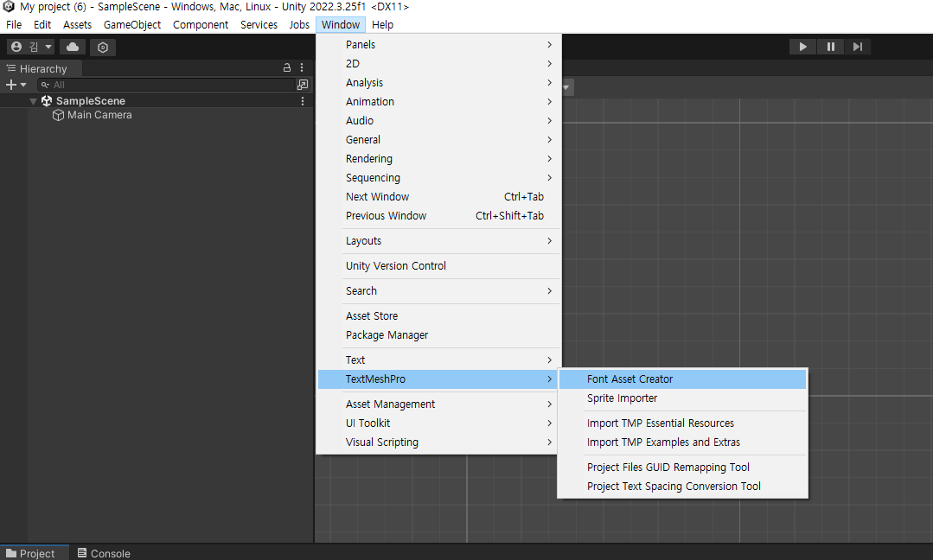Image resolution: width=933 pixels, height=560 pixels.
Task: Open Package Manager
Action: tap(438, 334)
